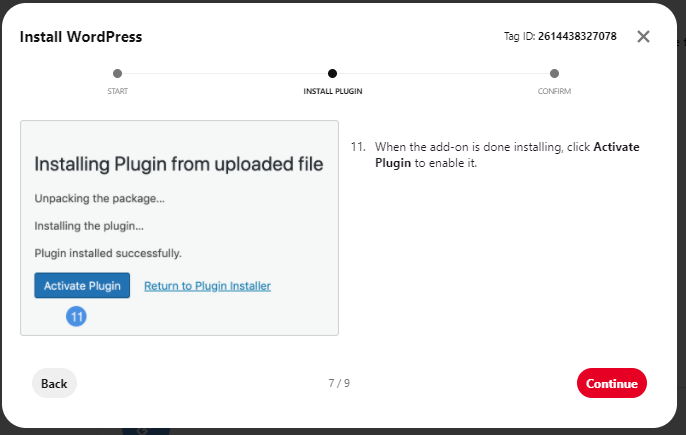Click the START step label
This screenshot has width=686, height=435.
point(118,91)
